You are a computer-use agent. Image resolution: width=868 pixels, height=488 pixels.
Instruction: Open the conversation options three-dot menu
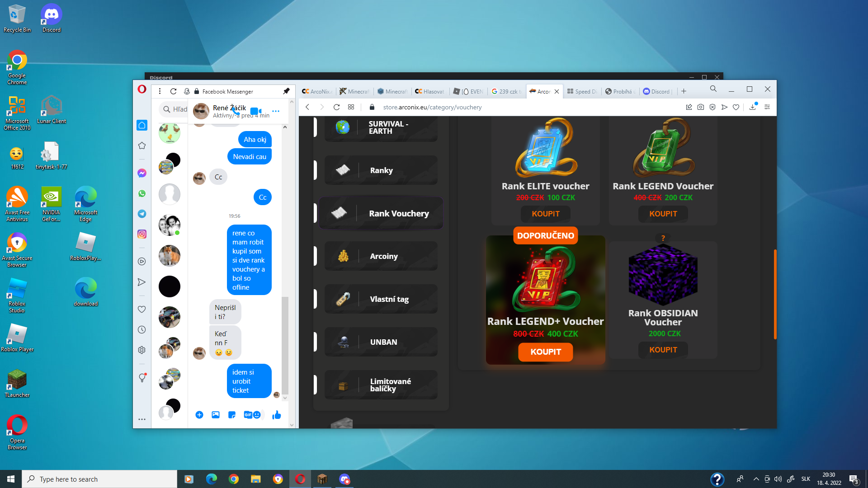click(276, 111)
